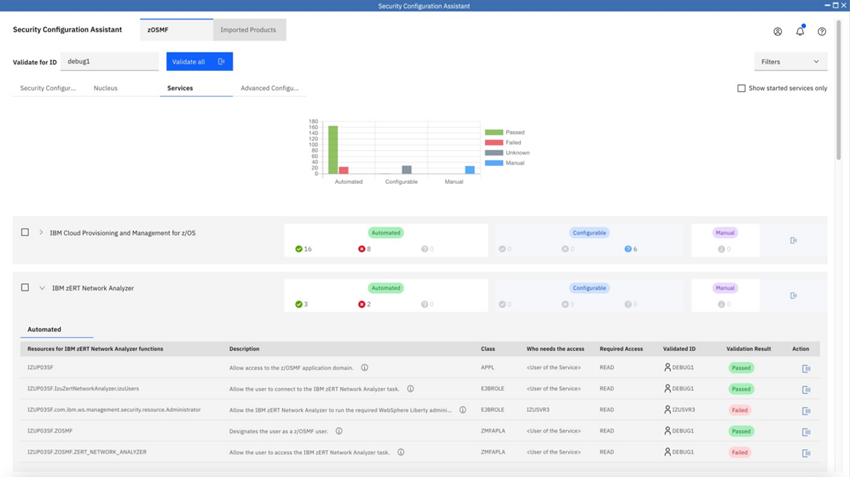Screen dimensions: 850x477
Task: Collapse IBM zERT Network Analyzer row
Action: click(x=42, y=288)
